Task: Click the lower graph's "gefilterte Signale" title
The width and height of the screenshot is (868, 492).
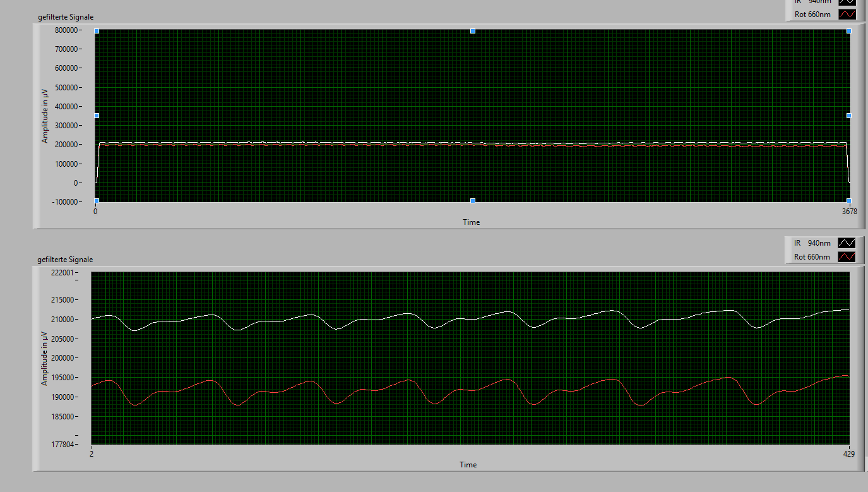Action: [65, 260]
